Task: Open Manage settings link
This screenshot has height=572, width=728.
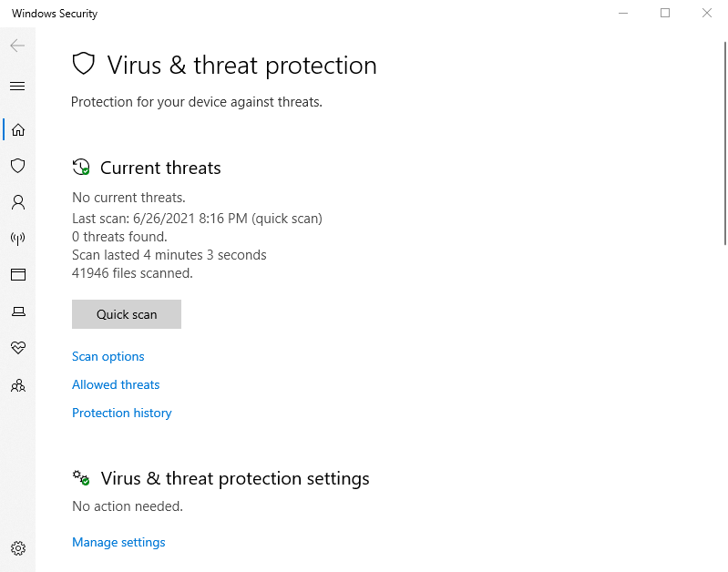Action: 118,542
